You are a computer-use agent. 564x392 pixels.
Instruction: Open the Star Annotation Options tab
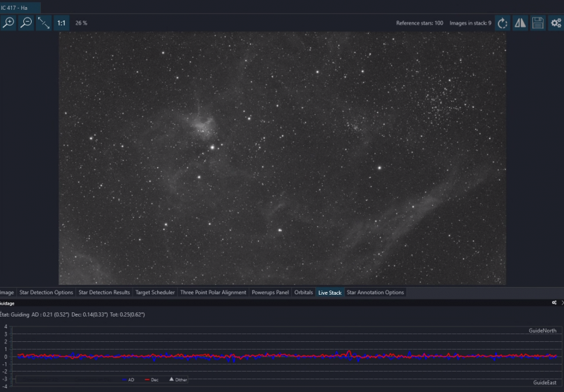coord(375,293)
